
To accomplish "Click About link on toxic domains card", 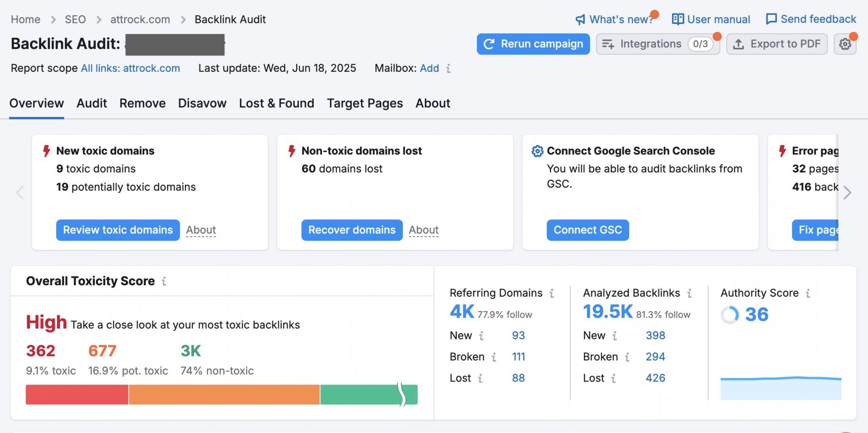I will click(201, 230).
